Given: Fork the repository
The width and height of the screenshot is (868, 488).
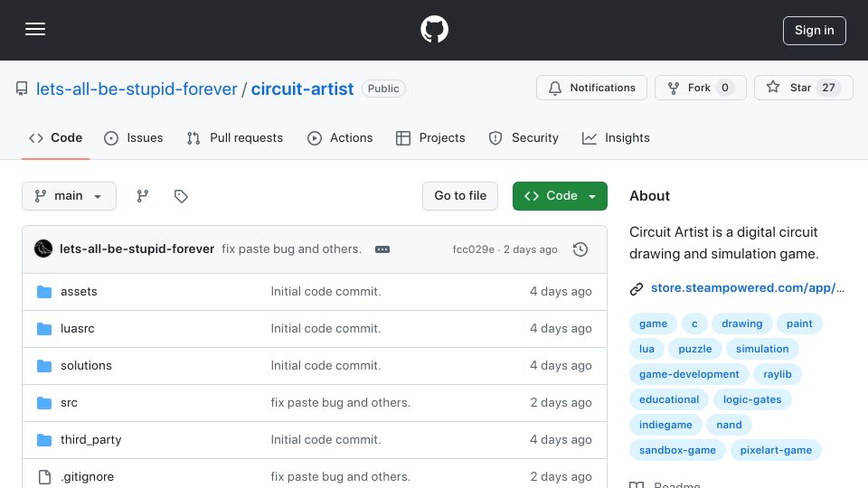Looking at the screenshot, I should pyautogui.click(x=700, y=88).
